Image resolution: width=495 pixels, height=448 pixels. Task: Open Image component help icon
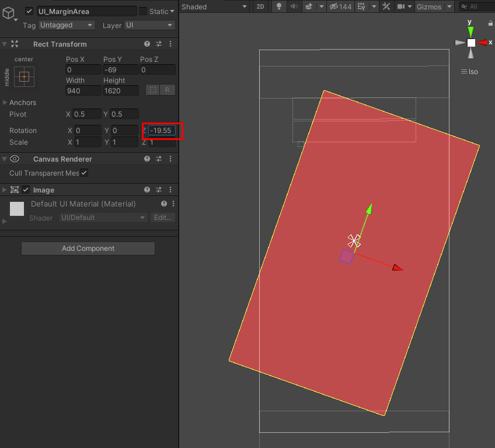tap(147, 190)
